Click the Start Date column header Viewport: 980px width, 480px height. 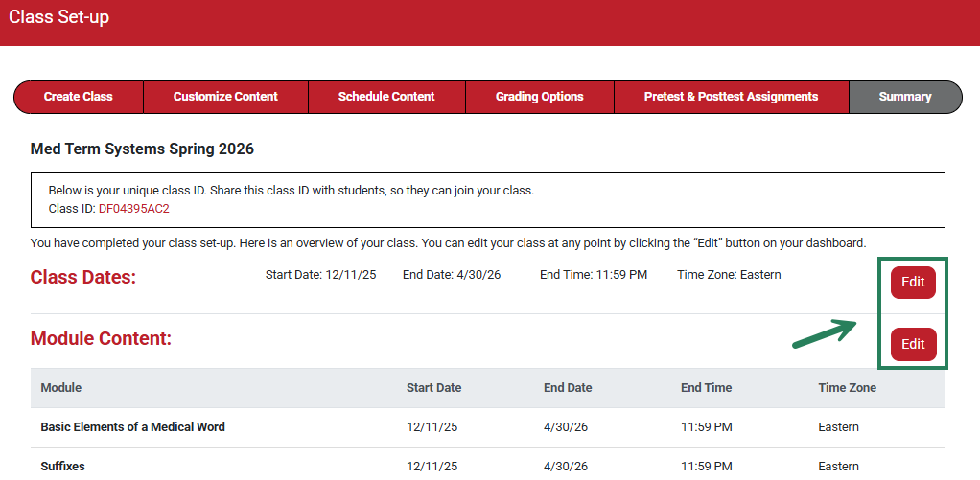point(433,388)
